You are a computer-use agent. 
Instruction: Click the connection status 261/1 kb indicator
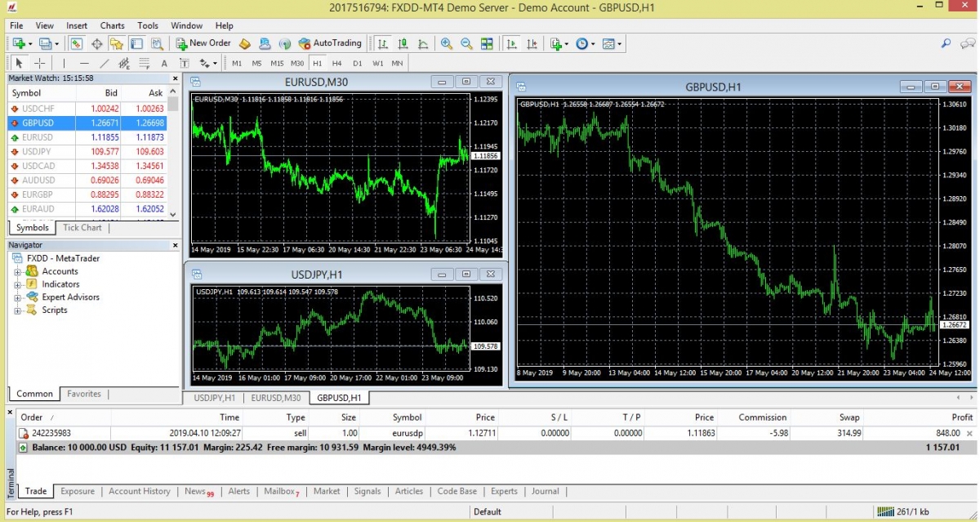coord(903,512)
